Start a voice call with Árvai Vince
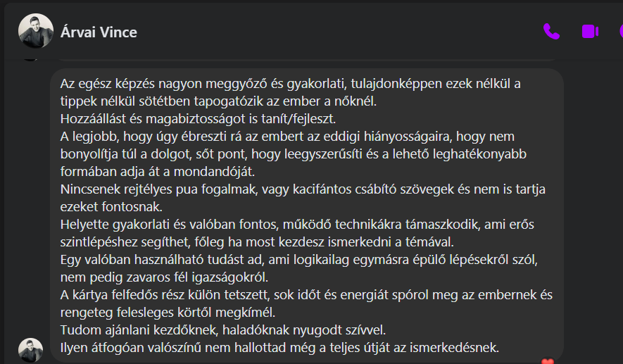Screen dimensions: 623x364 pyautogui.click(x=551, y=32)
